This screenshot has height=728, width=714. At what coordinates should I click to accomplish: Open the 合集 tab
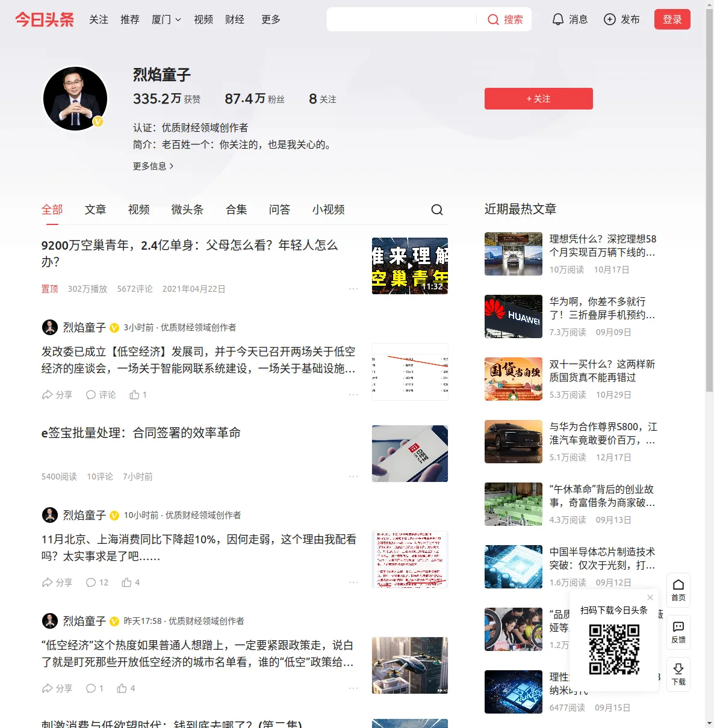coord(237,209)
